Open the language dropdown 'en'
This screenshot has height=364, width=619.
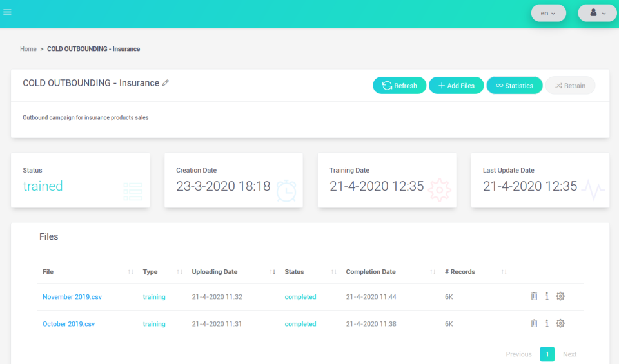tap(548, 13)
